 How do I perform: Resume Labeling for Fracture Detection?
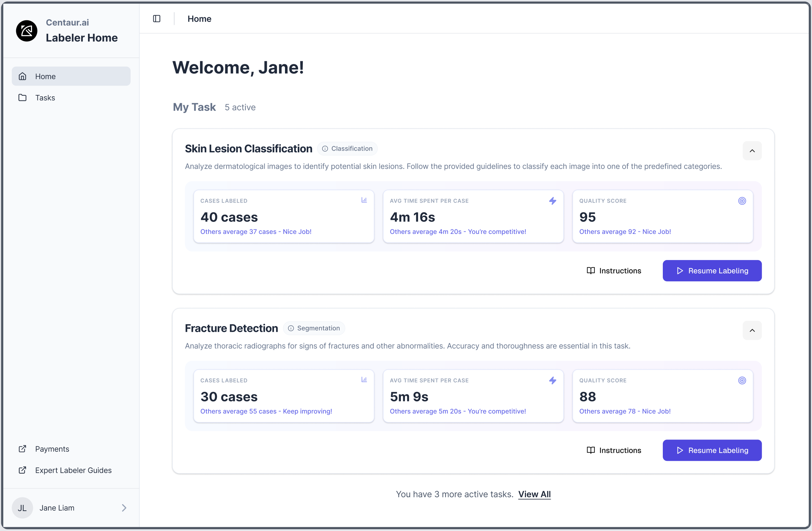(x=712, y=450)
